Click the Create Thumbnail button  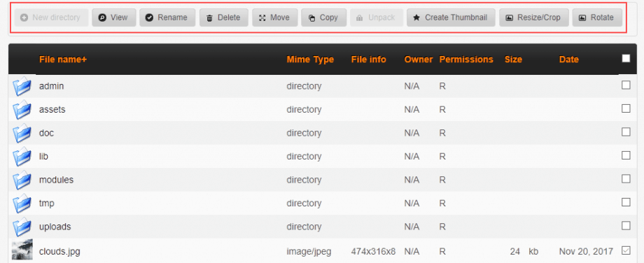tap(451, 17)
